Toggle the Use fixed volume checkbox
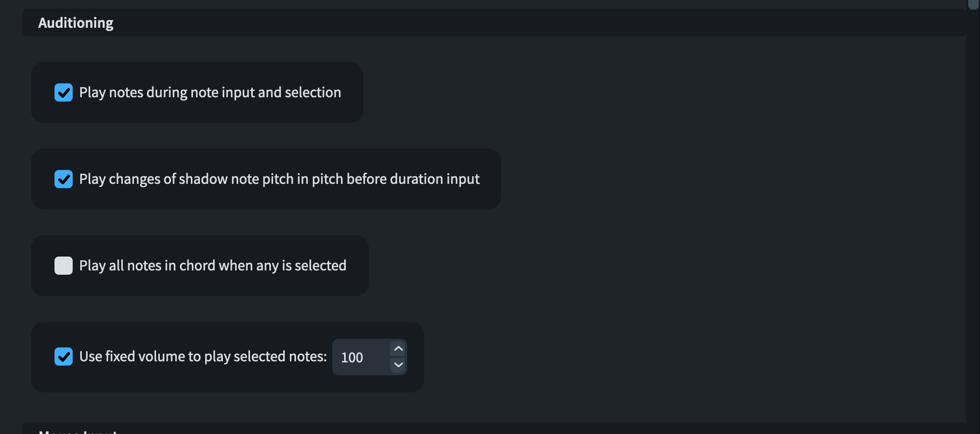Image resolution: width=980 pixels, height=434 pixels. [64, 356]
